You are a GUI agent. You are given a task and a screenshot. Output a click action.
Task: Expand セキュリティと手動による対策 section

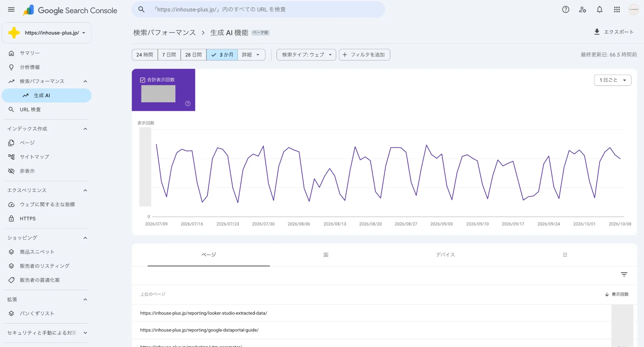[85, 333]
